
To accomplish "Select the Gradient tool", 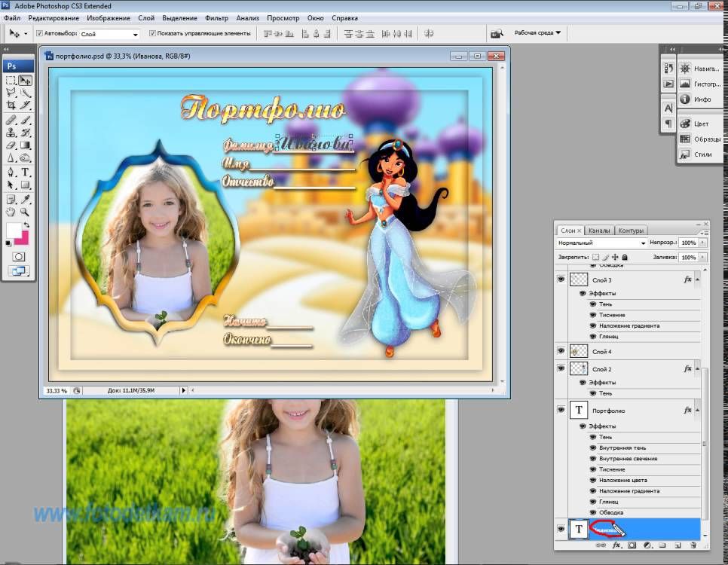I will [25, 145].
